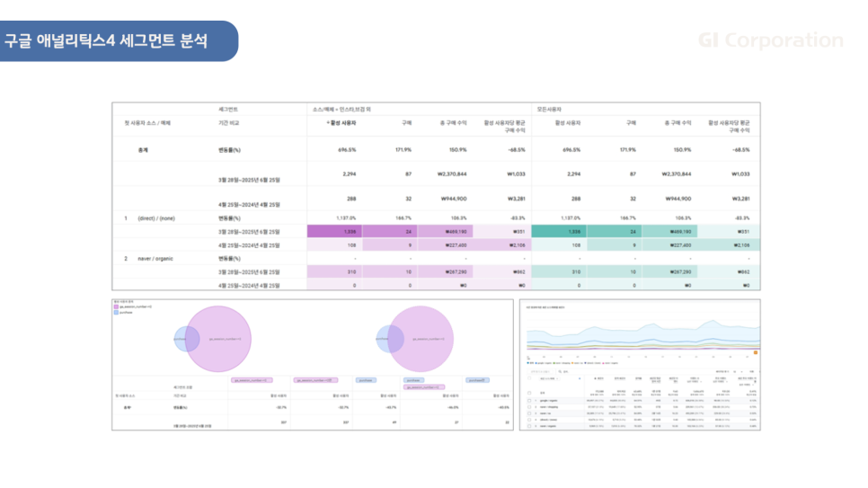
Task: Sort by 활성 사용자 with the down arrow
Action: pos(341,123)
